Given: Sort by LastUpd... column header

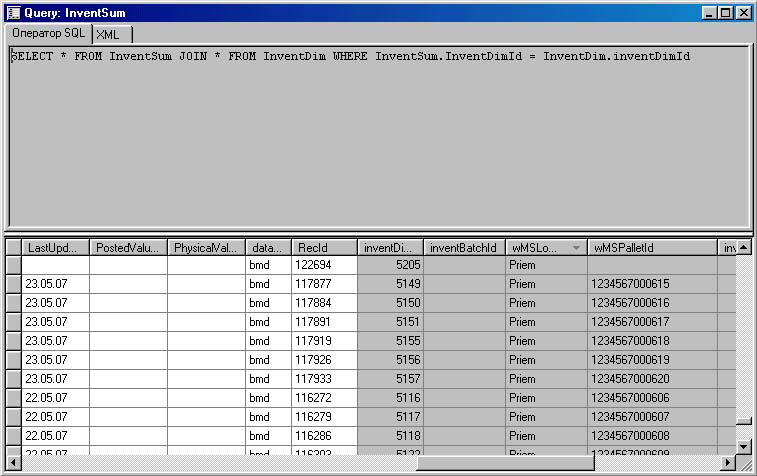Looking at the screenshot, I should (56, 248).
